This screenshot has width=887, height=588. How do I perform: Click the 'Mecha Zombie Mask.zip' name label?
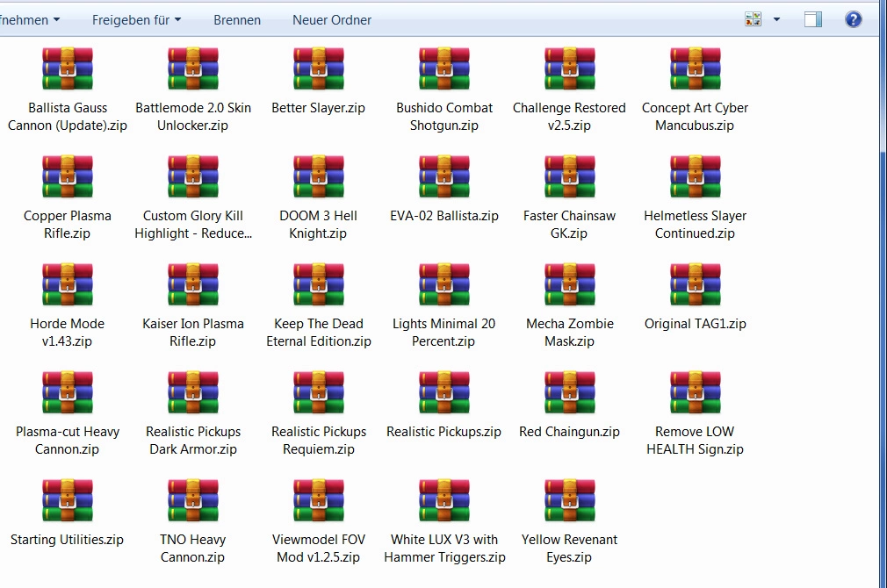tap(570, 333)
